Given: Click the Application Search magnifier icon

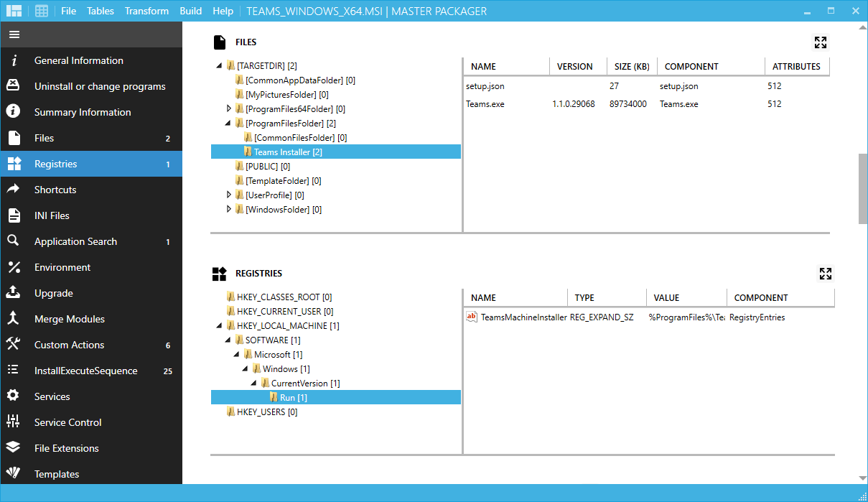Looking at the screenshot, I should [14, 241].
